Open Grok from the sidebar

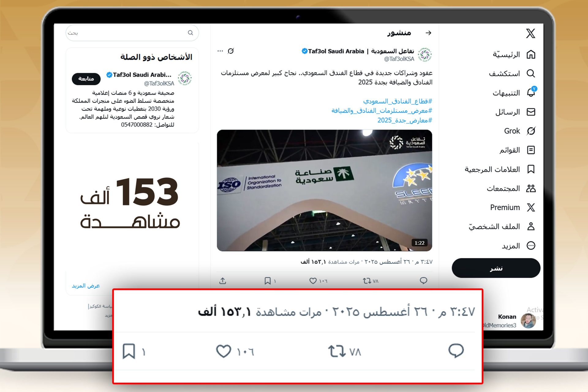pyautogui.click(x=519, y=131)
